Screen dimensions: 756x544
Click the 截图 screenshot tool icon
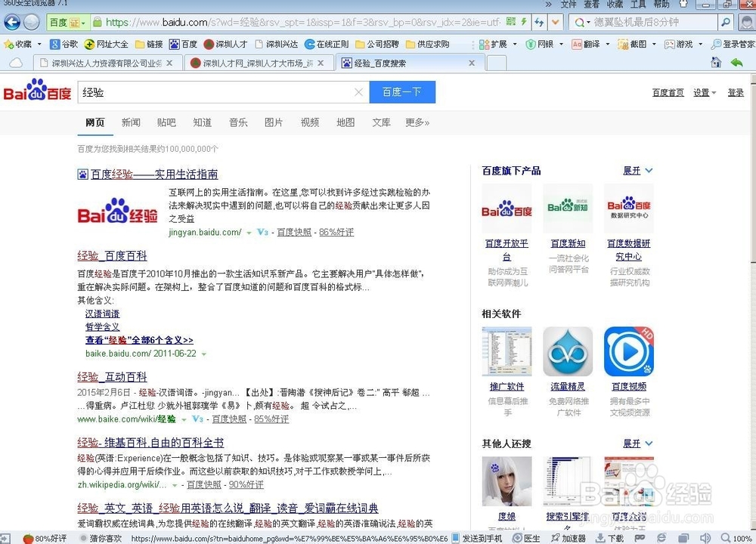[623, 45]
